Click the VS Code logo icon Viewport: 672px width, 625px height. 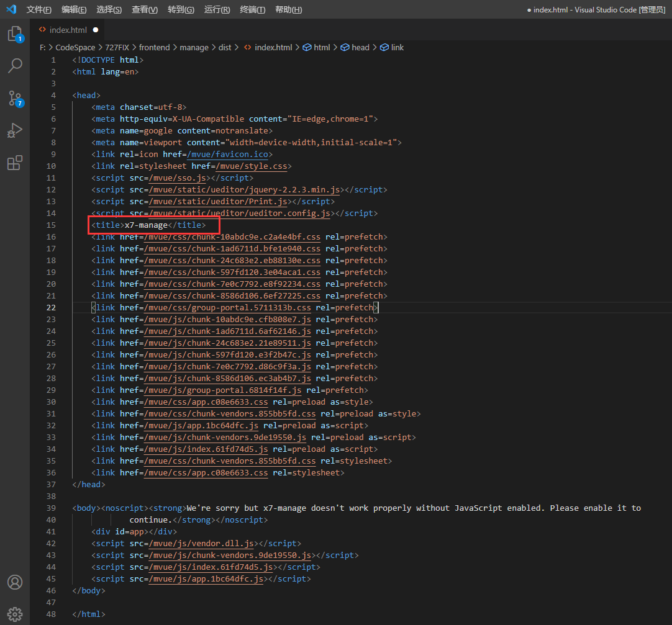[11, 9]
